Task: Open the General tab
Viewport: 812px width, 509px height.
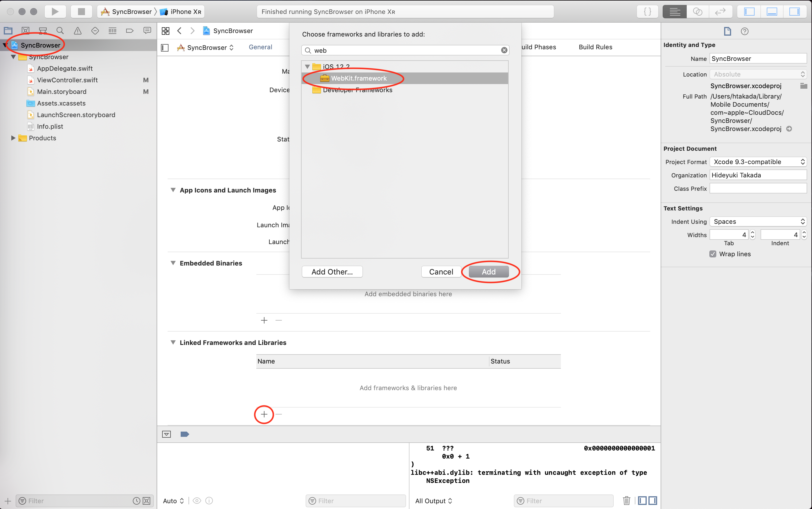Action: point(260,47)
